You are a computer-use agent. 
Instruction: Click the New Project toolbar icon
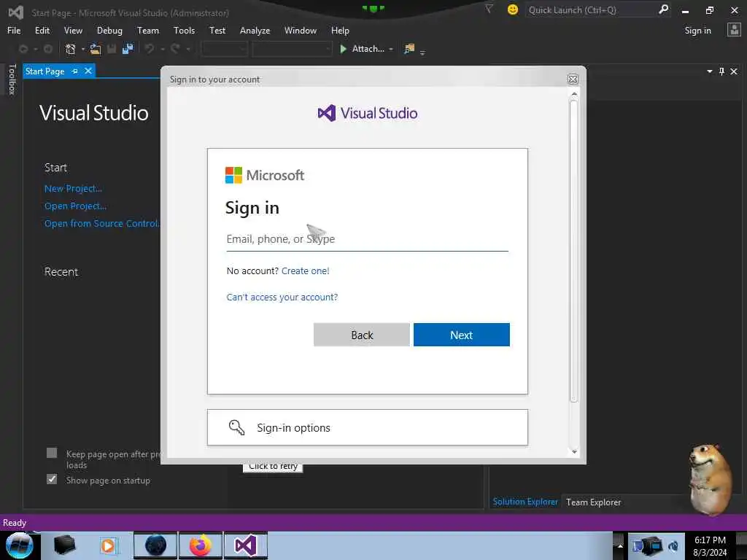click(x=71, y=49)
